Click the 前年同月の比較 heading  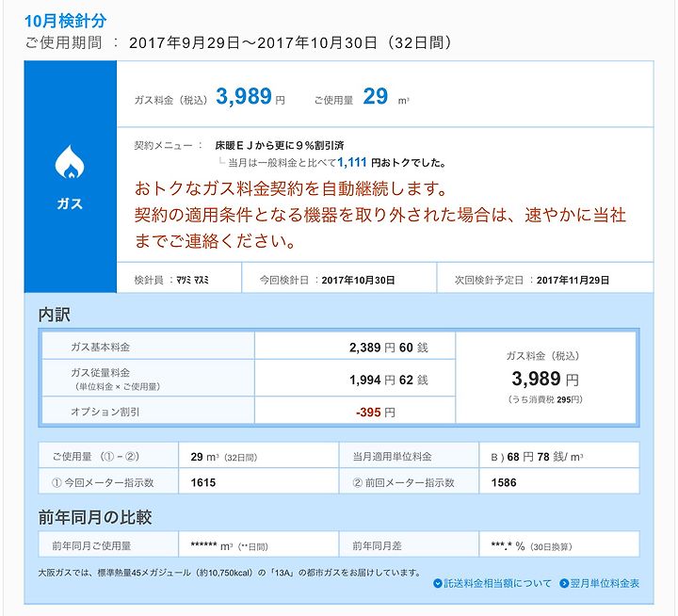tap(95, 517)
